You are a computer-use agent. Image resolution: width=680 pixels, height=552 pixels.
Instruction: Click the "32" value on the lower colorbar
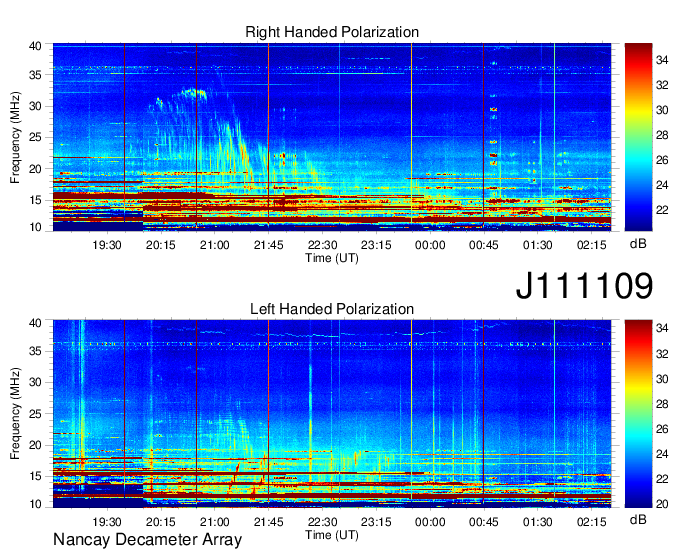662,354
